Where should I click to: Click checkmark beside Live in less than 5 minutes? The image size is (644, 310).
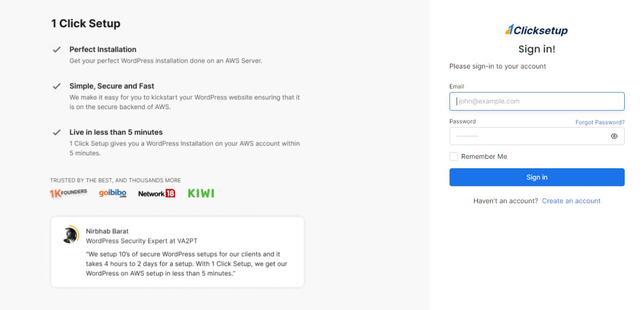(56, 132)
